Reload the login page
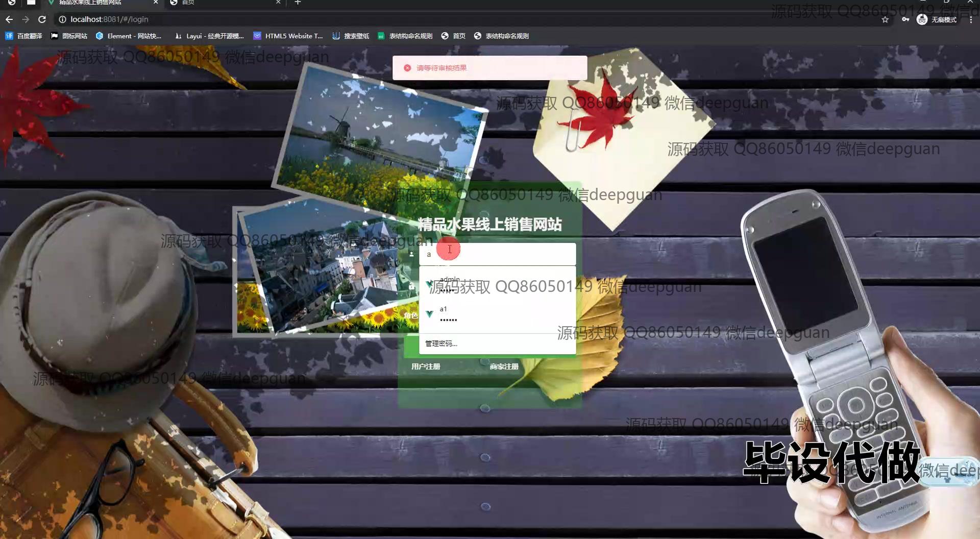Screen dimensions: 980x539 (x=42, y=19)
